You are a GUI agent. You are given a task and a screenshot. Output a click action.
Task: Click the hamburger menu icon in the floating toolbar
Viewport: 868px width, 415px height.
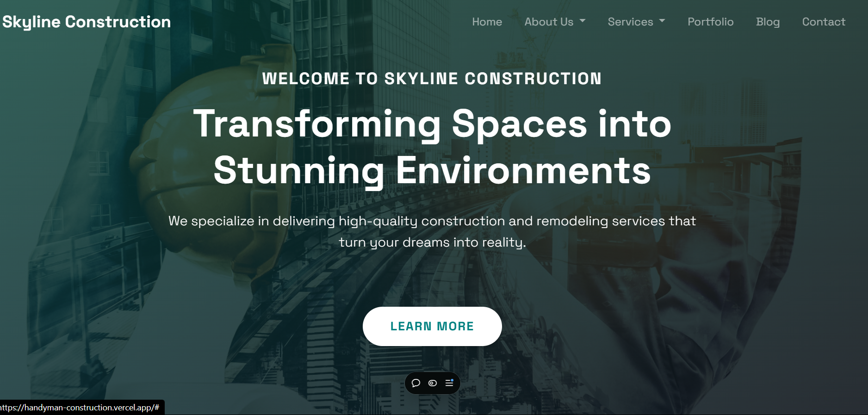tap(449, 383)
